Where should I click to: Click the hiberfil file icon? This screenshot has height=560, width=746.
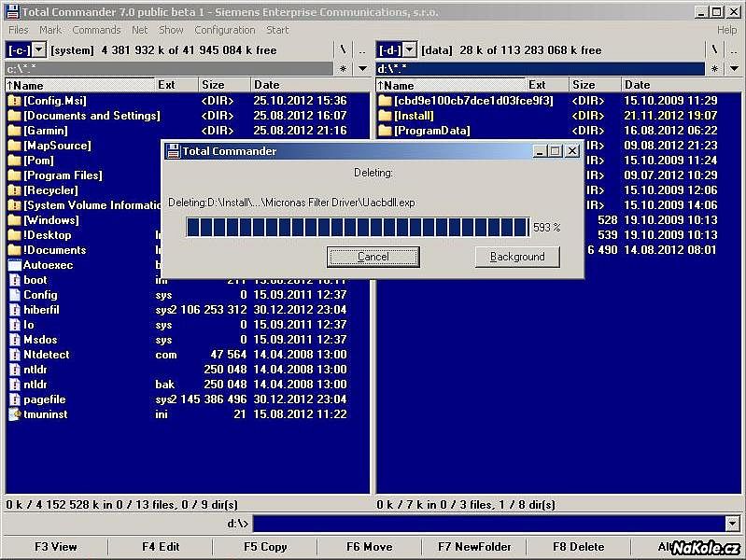point(15,310)
